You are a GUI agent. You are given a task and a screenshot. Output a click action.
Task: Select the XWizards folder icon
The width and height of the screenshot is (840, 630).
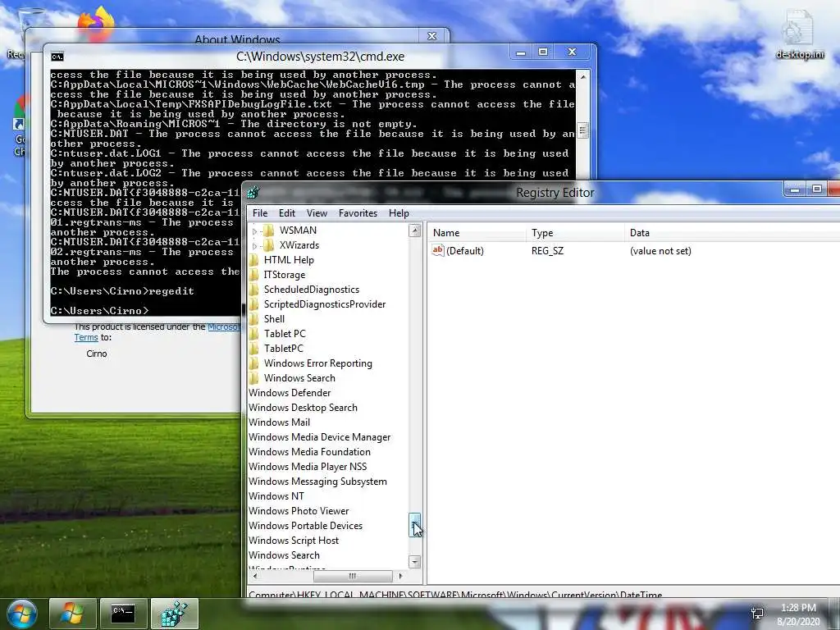[268, 245]
